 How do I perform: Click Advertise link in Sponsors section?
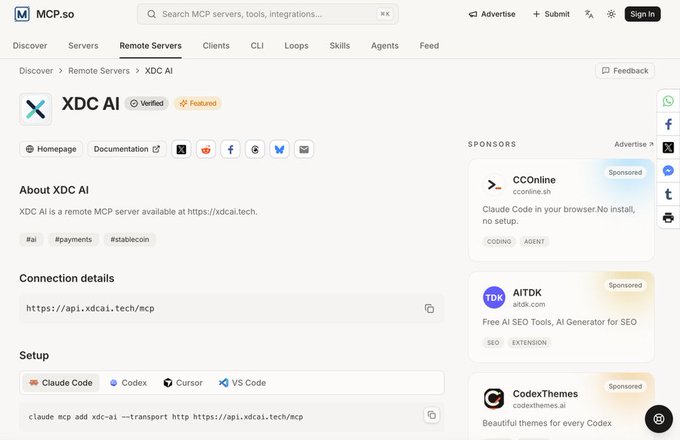[634, 144]
